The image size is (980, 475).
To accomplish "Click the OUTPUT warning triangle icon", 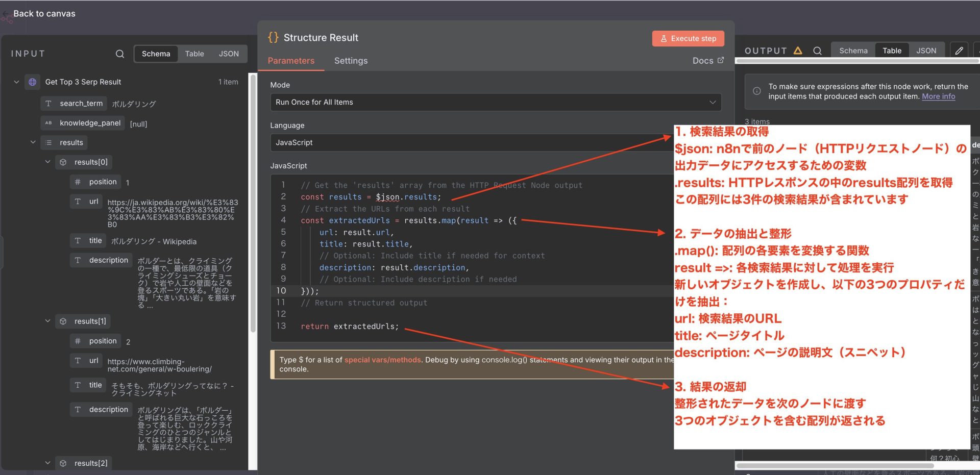I will [x=798, y=51].
